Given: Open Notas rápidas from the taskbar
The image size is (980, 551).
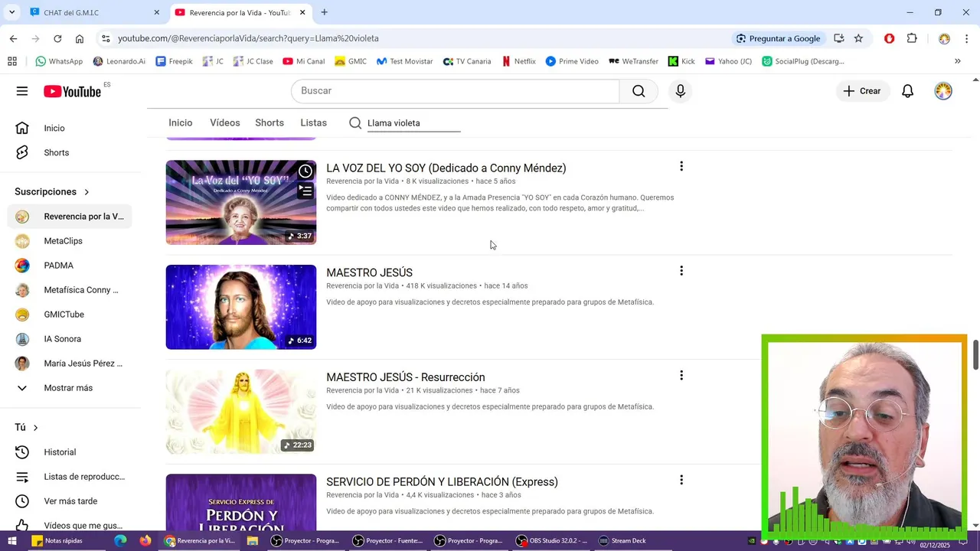Looking at the screenshot, I should pos(57,541).
